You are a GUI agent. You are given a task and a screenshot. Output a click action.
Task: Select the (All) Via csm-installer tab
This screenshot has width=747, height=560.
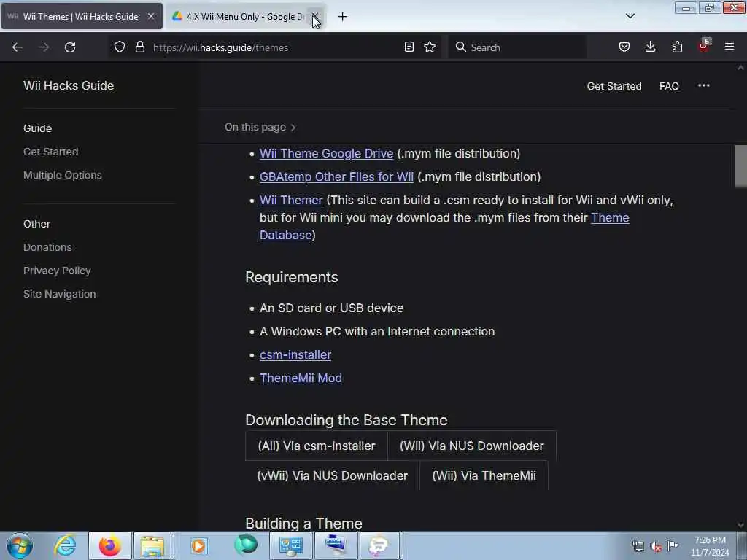click(x=317, y=446)
